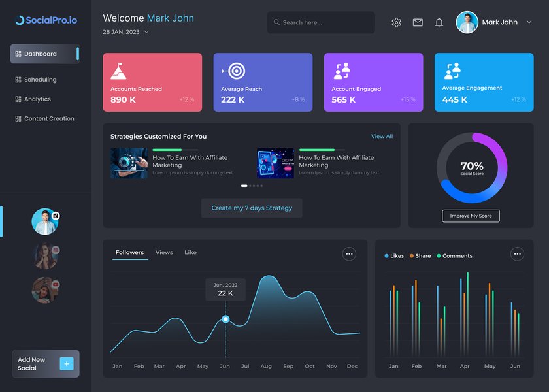
Task: Click the Add New Social button label
Action: coord(31,364)
